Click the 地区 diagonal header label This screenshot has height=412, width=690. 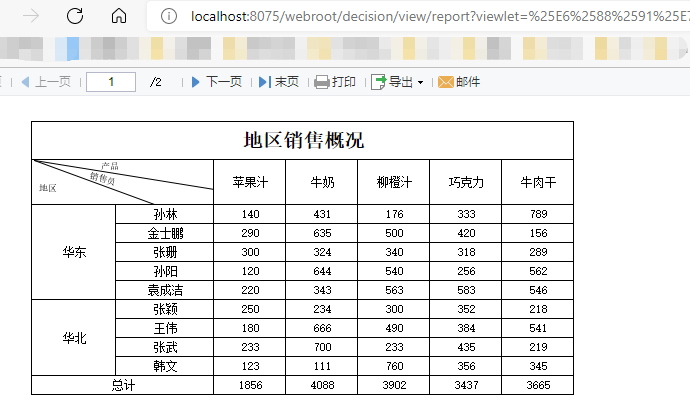pos(48,188)
